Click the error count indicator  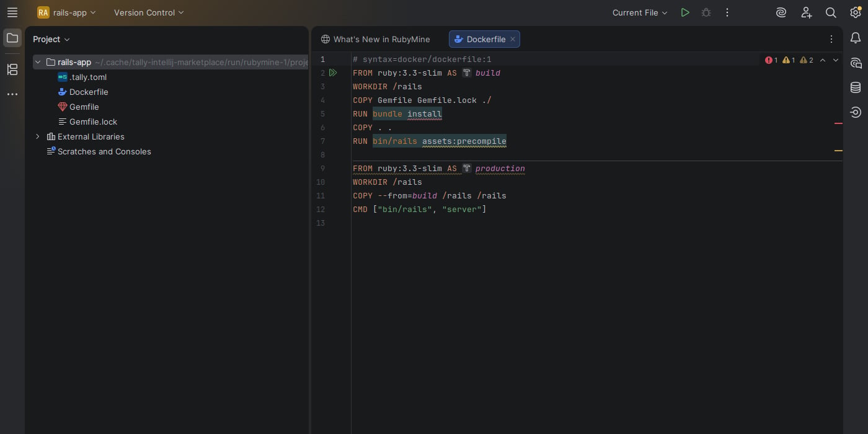(x=771, y=60)
